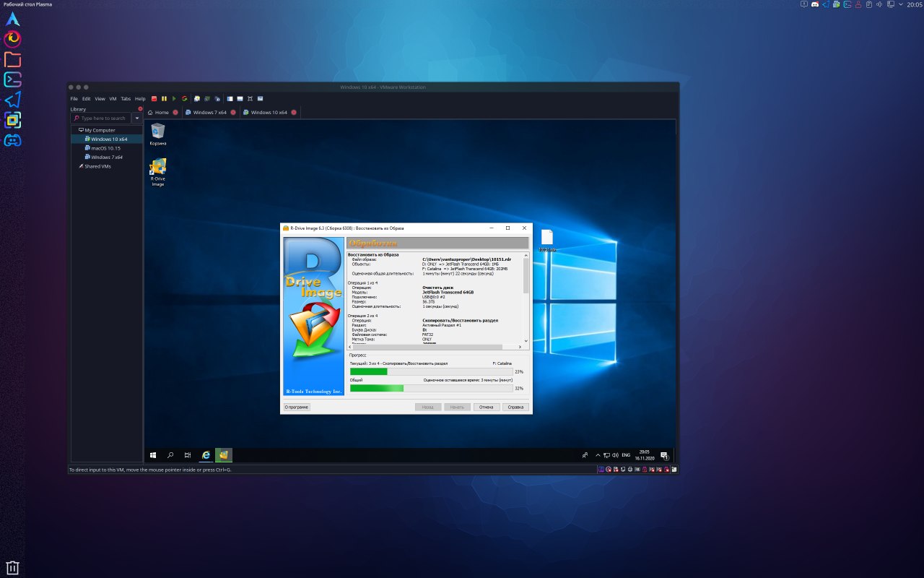Open the VM menu
The image size is (924, 578).
[x=113, y=98]
